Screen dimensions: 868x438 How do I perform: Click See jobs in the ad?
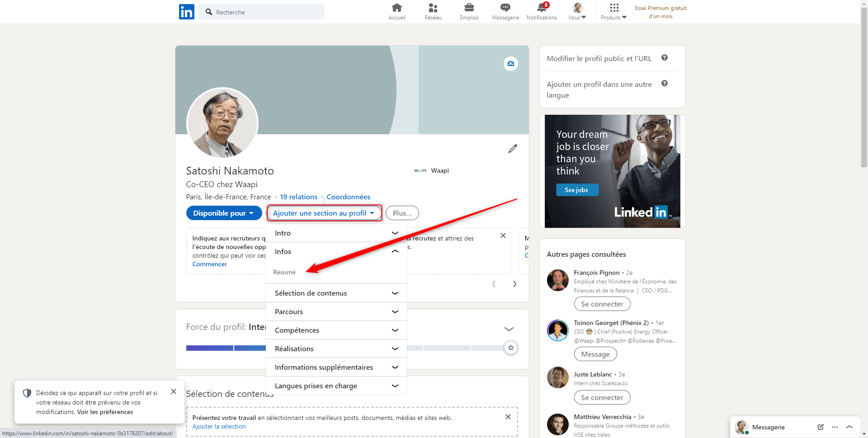(577, 190)
